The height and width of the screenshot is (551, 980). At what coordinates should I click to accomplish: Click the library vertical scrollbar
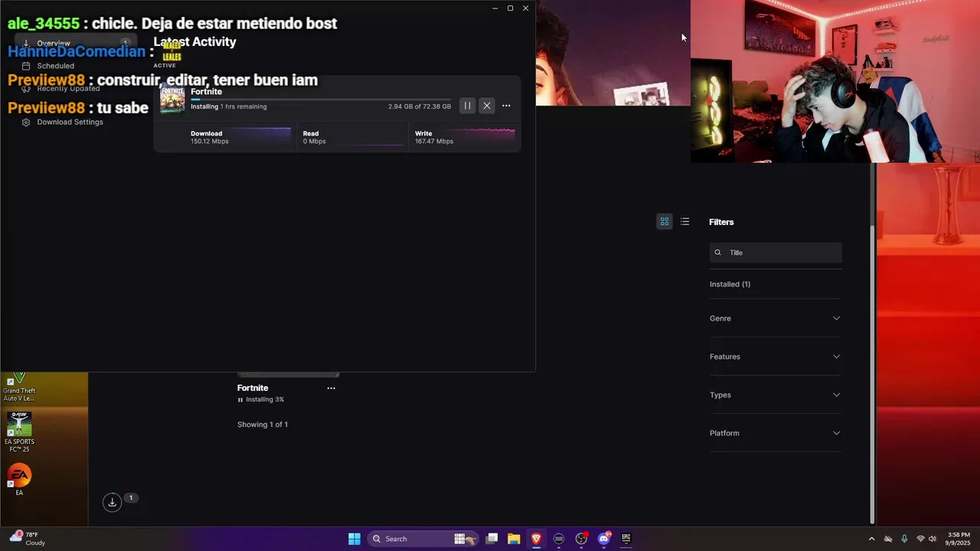pyautogui.click(x=873, y=375)
